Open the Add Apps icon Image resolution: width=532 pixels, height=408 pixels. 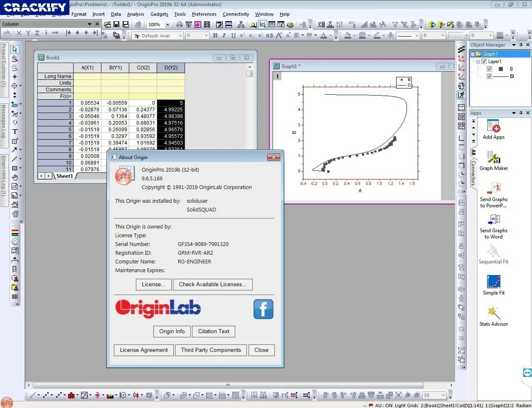tap(494, 130)
